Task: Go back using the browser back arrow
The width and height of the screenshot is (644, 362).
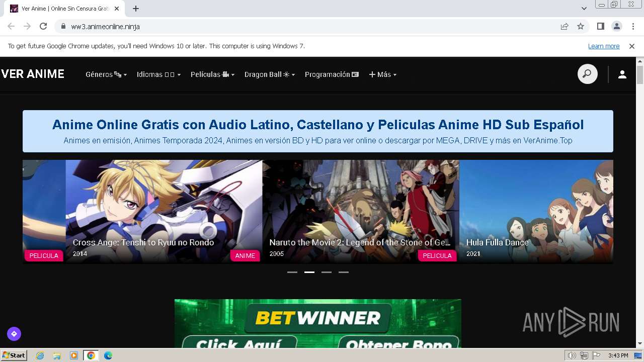Action: coord(11,26)
